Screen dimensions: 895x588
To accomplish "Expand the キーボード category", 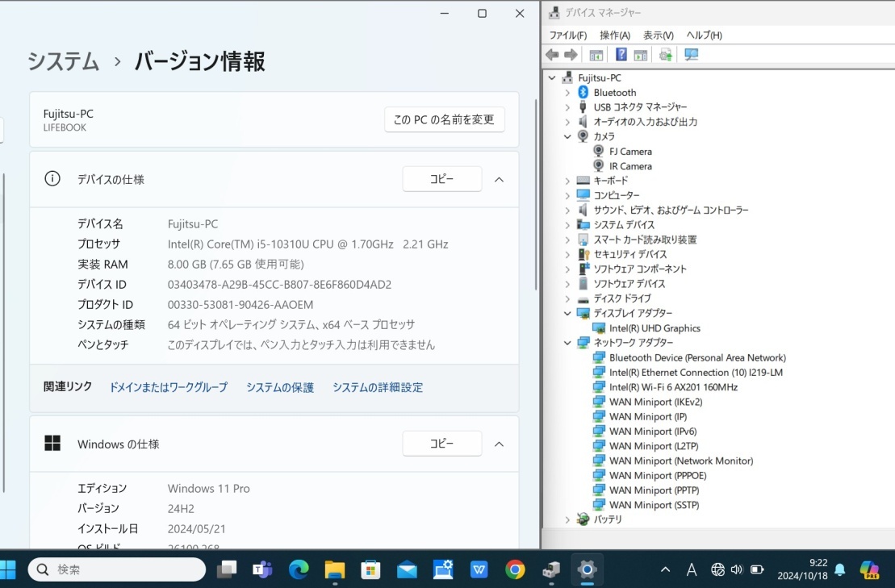I will pyautogui.click(x=567, y=181).
